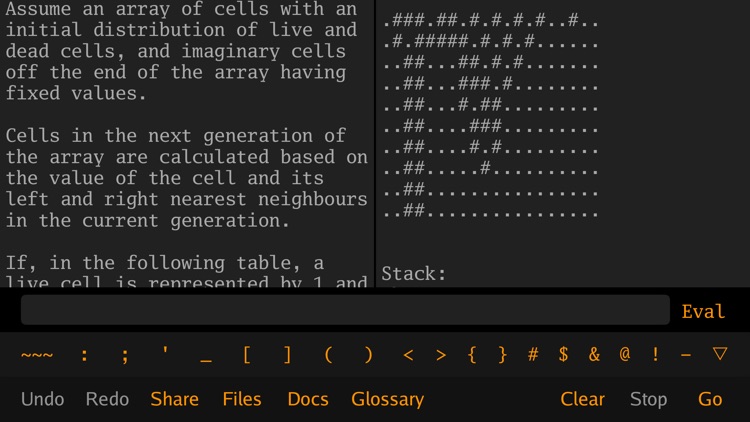Open the Glossary
The height and width of the screenshot is (422, 750).
tap(387, 400)
